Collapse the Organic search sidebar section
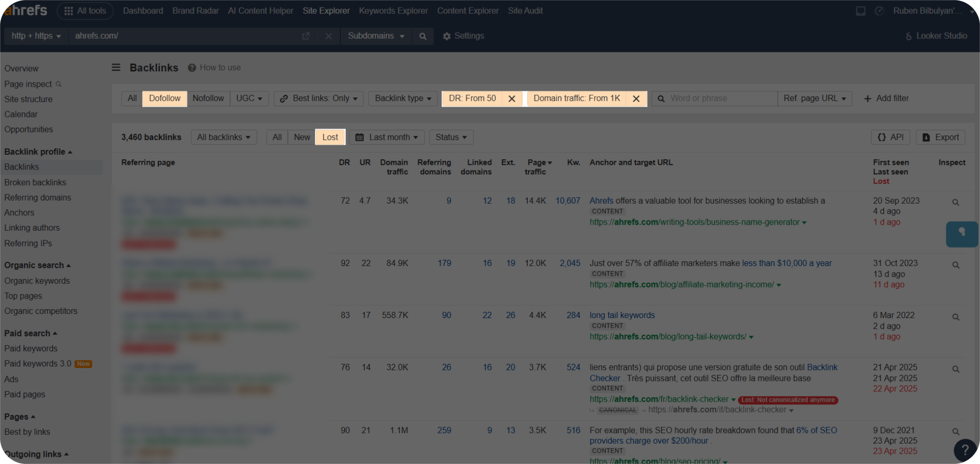980x464 pixels. coord(37,265)
